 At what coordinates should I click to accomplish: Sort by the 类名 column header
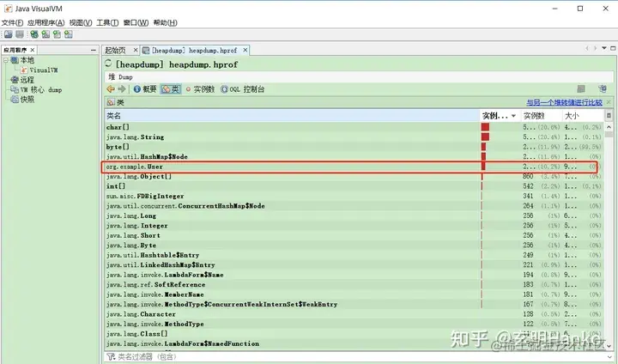292,116
